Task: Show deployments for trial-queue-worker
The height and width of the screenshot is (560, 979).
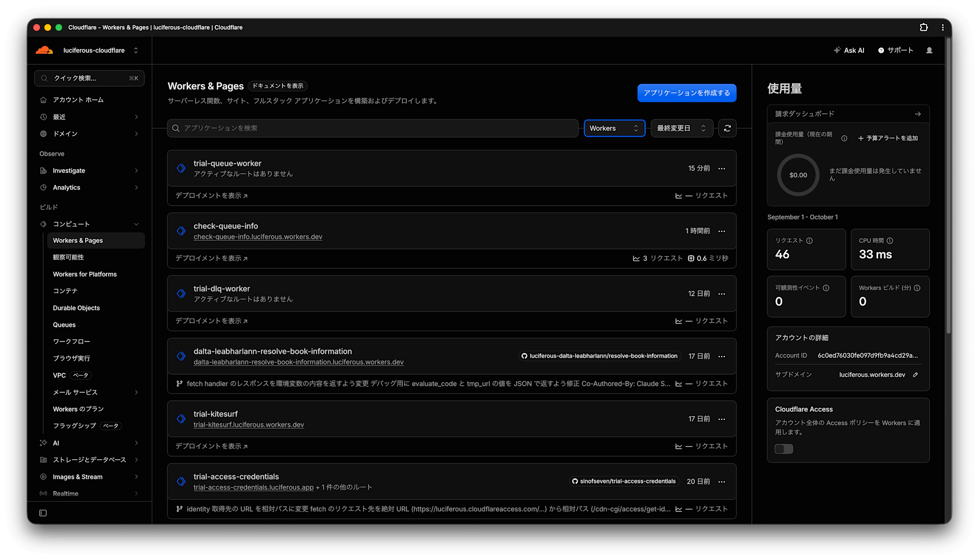Action: 211,196
